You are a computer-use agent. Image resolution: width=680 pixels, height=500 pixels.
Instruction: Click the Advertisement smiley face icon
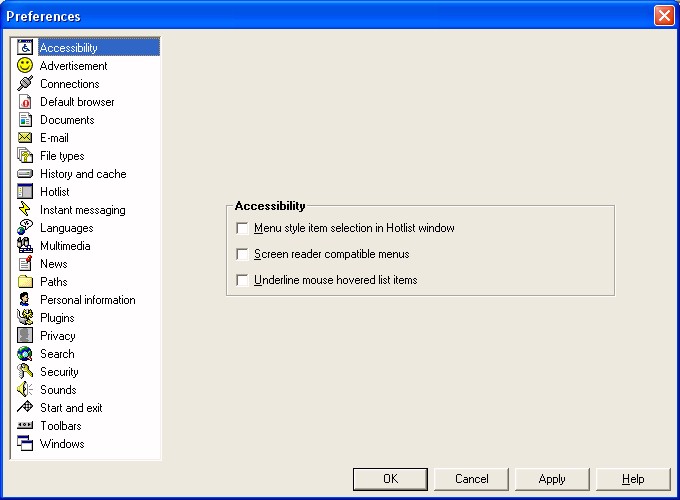pos(25,65)
